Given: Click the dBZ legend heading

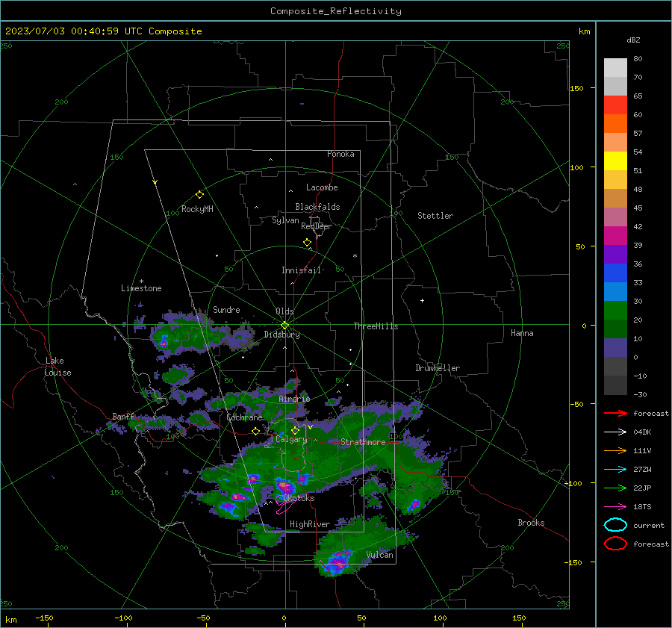Looking at the screenshot, I should [x=633, y=40].
